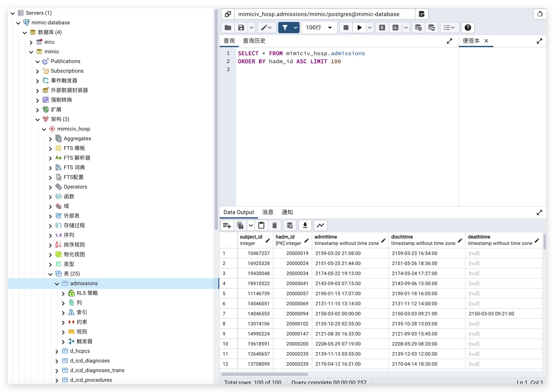This screenshot has height=392, width=554.
Task: Collapse the Servers (1) tree node
Action: point(12,13)
